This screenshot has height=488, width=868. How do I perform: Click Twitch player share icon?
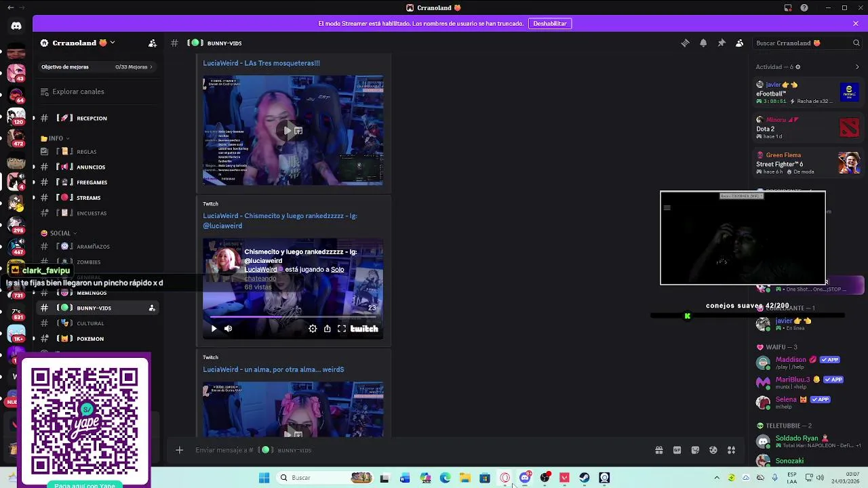tap(327, 329)
